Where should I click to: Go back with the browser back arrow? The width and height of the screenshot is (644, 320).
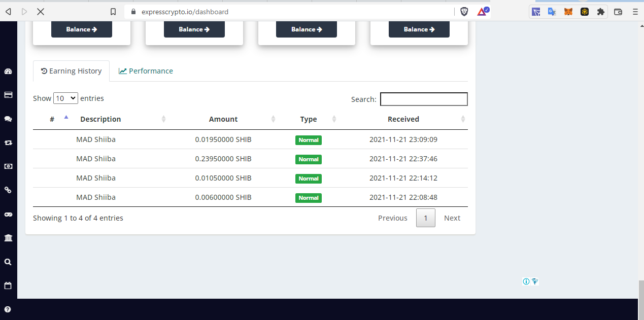[8, 11]
